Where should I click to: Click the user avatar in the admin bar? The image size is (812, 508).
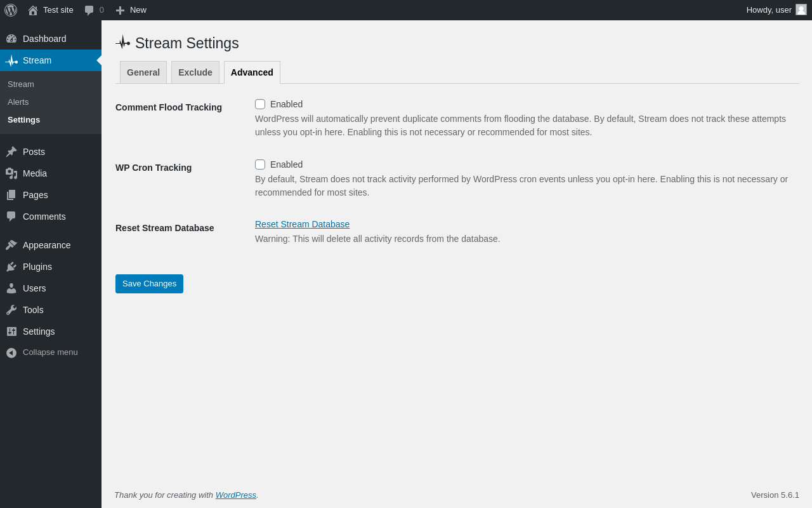tap(801, 10)
